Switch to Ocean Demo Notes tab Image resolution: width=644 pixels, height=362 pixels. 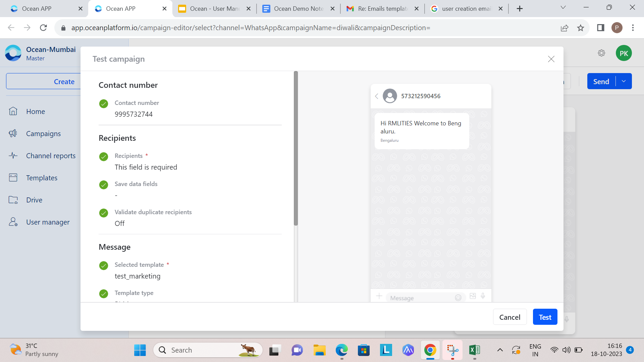point(299,9)
